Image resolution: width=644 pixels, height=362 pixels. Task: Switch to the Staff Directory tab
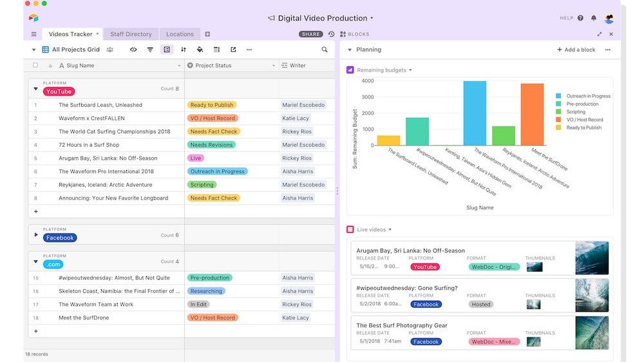(x=131, y=34)
